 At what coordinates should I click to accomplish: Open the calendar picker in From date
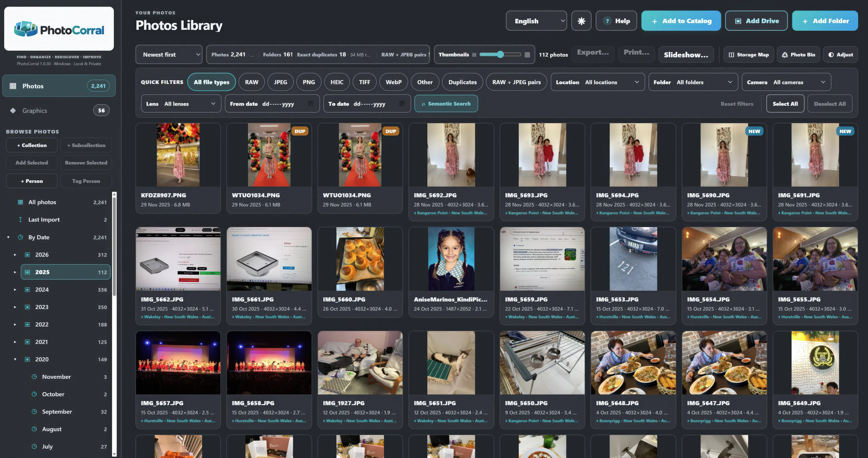311,104
